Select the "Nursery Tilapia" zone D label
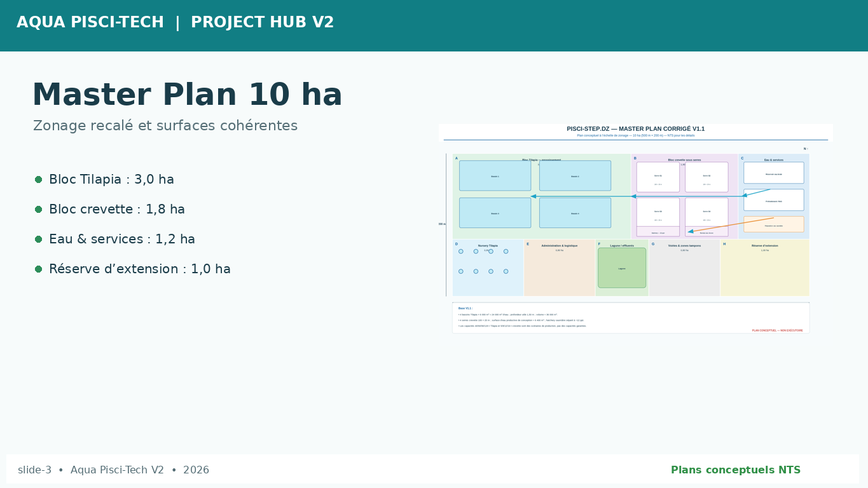The image size is (868, 488). pyautogui.click(x=488, y=245)
